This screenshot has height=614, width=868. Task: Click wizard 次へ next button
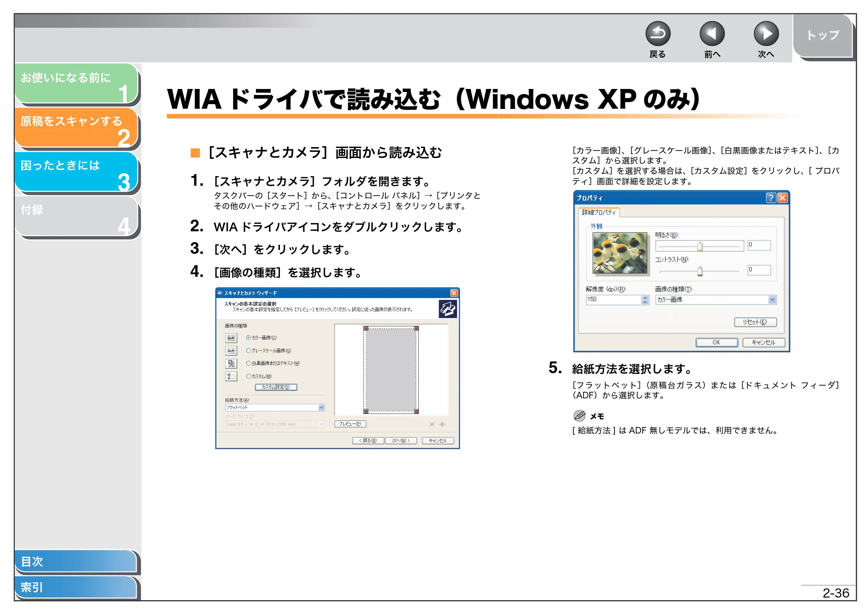click(x=401, y=440)
